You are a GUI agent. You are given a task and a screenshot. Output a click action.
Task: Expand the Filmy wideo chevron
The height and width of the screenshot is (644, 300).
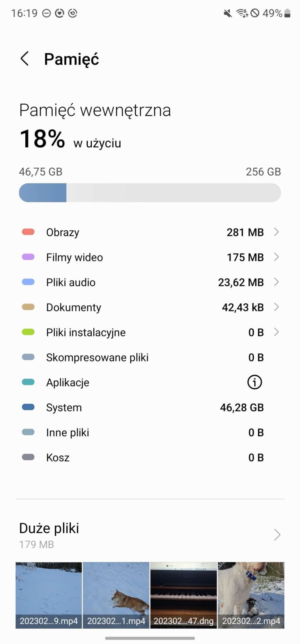(276, 257)
